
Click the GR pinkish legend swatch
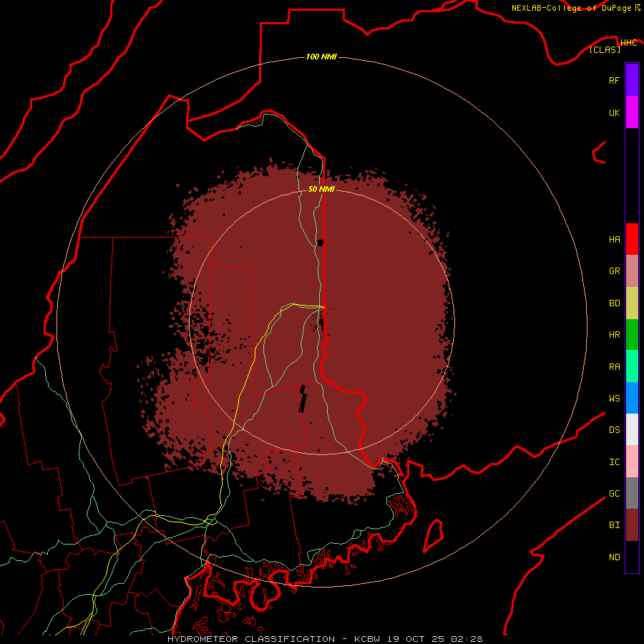632,271
